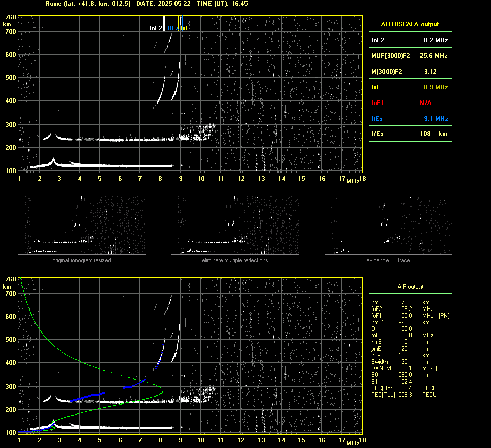Click the Rome date and time title line

(x=147, y=4)
